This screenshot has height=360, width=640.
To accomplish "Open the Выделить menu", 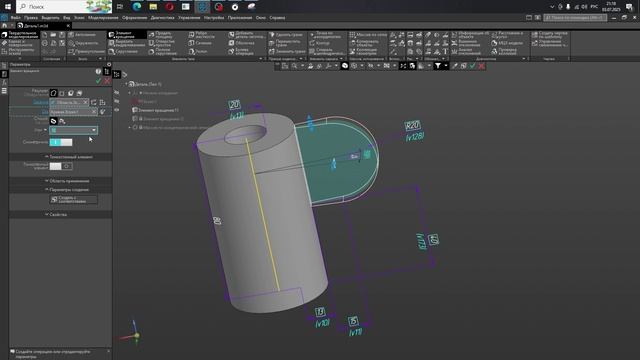I will [51, 18].
